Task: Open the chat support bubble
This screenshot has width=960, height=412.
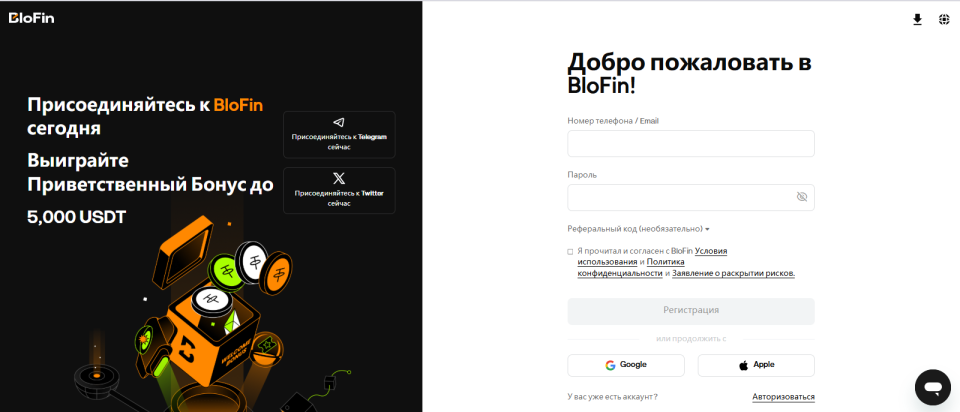Action: [x=932, y=386]
